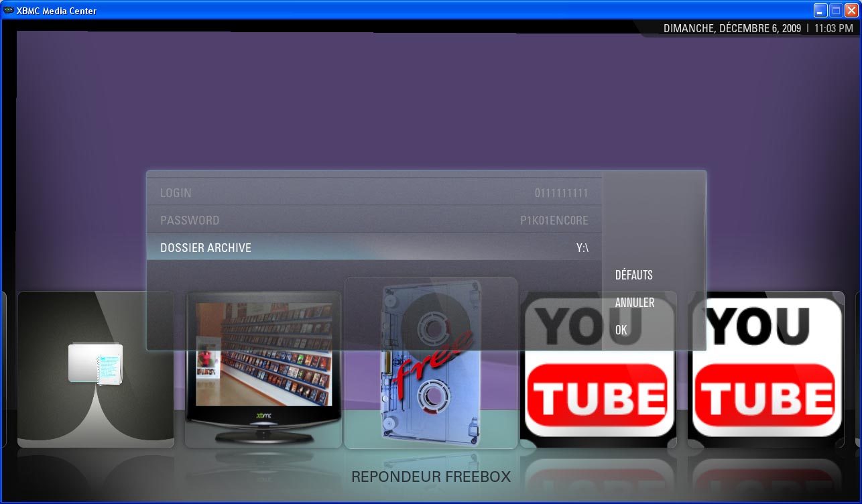
Task: Click the ANNULER button
Action: [635, 302]
